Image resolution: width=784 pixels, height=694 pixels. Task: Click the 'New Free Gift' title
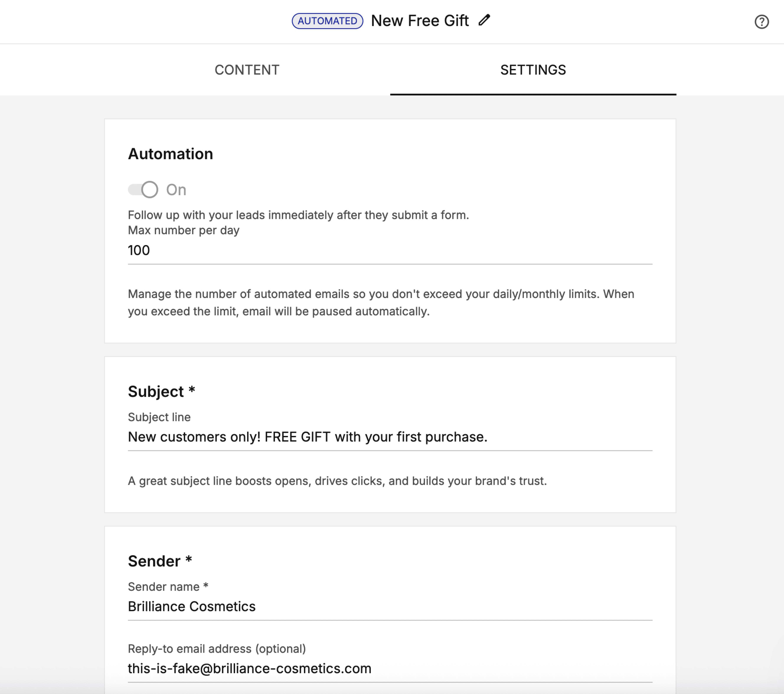(420, 21)
